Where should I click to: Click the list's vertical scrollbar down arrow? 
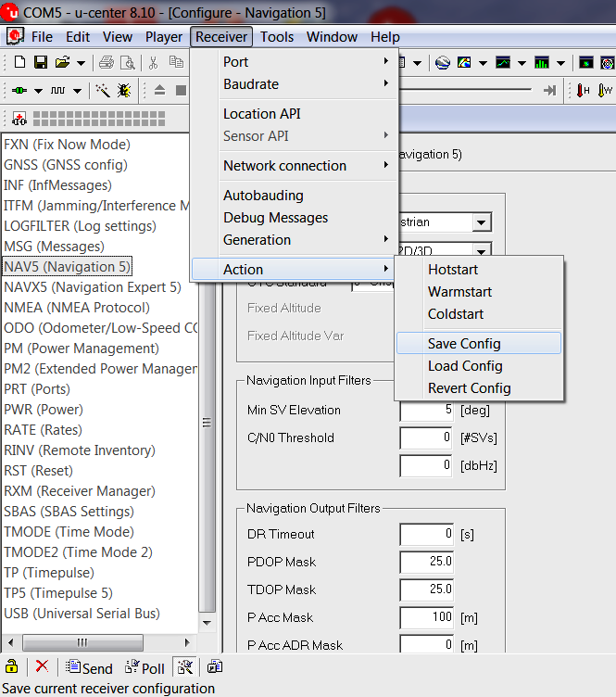[207, 623]
